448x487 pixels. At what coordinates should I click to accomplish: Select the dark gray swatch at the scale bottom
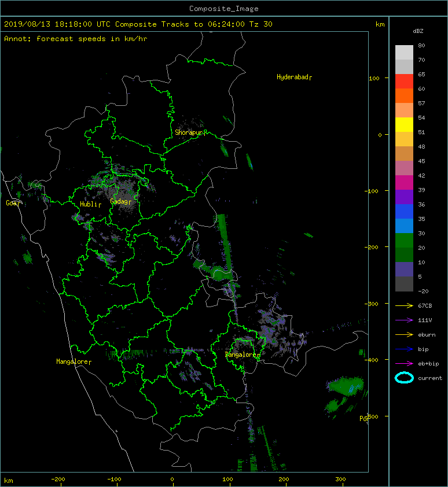pyautogui.click(x=404, y=284)
